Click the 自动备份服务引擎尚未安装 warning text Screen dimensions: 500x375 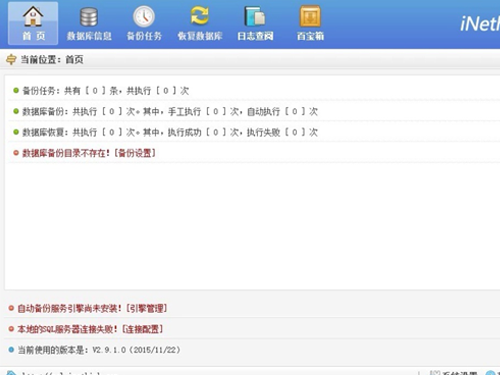[x=69, y=308]
